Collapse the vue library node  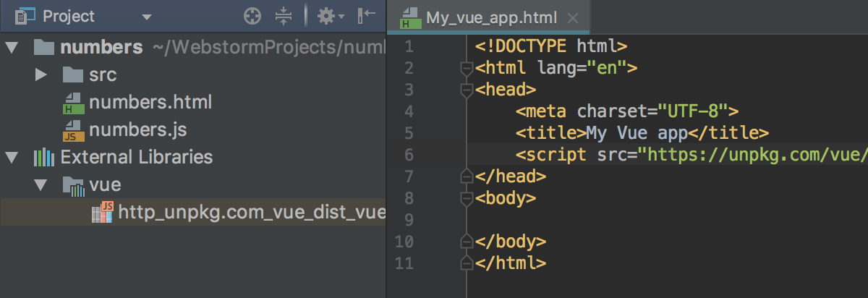coord(41,185)
